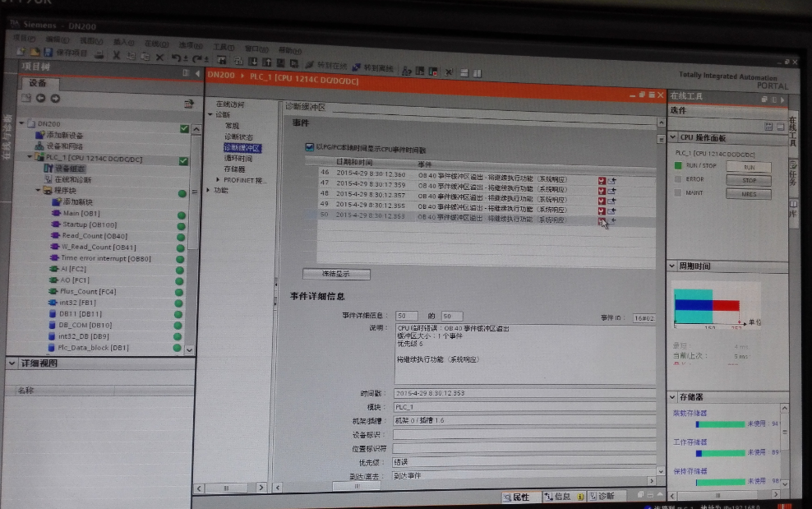The image size is (812, 509).
Task: Click the 工作存储器 usage bar
Action: (720, 453)
